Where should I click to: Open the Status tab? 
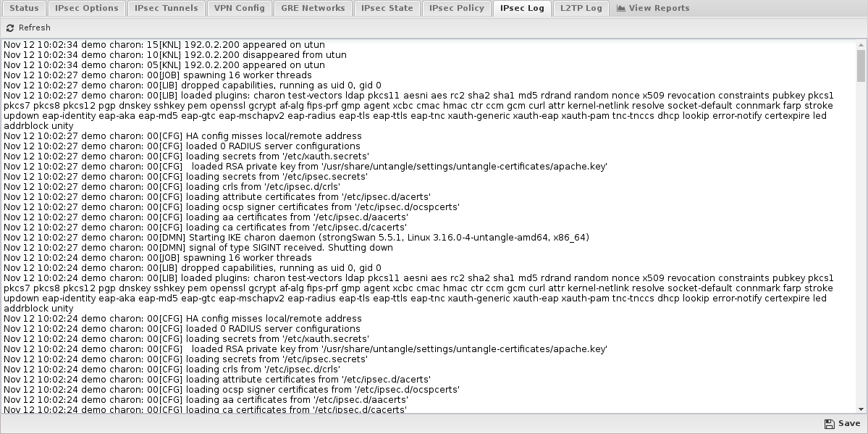(24, 8)
